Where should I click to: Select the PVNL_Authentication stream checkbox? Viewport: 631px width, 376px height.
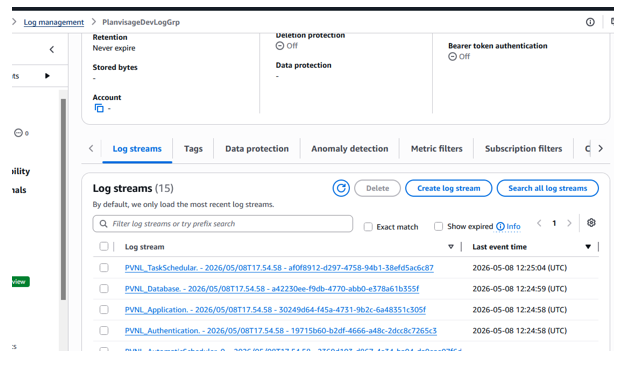[104, 331]
